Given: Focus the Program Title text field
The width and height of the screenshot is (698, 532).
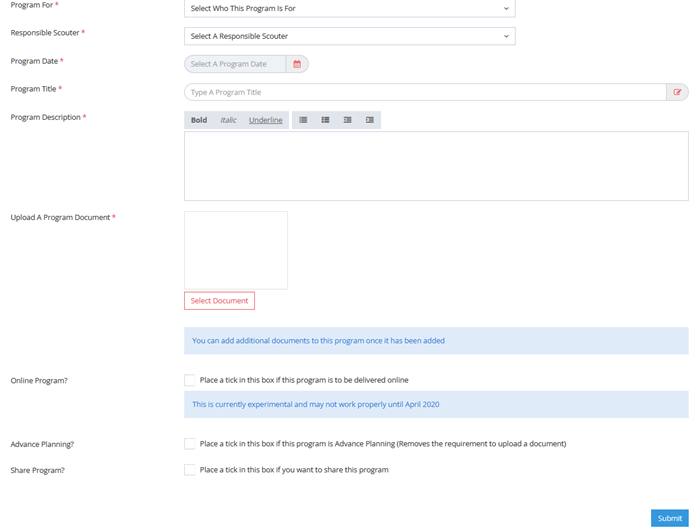Looking at the screenshot, I should (x=425, y=92).
